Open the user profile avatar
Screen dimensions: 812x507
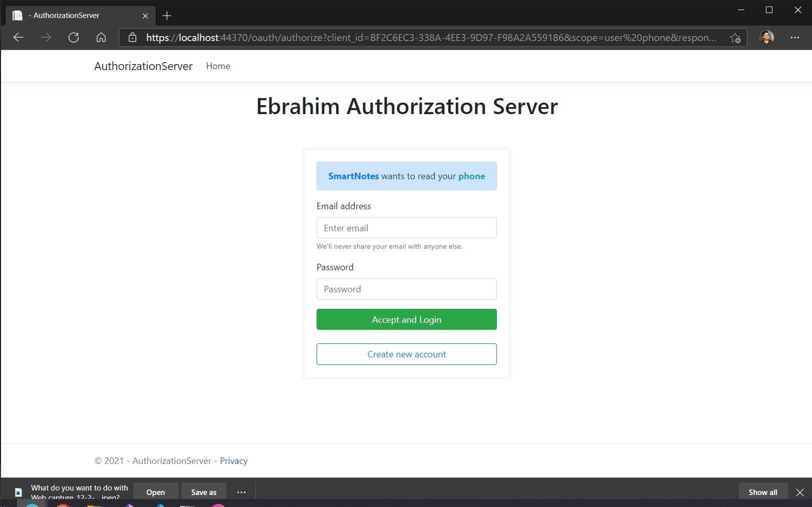point(766,37)
